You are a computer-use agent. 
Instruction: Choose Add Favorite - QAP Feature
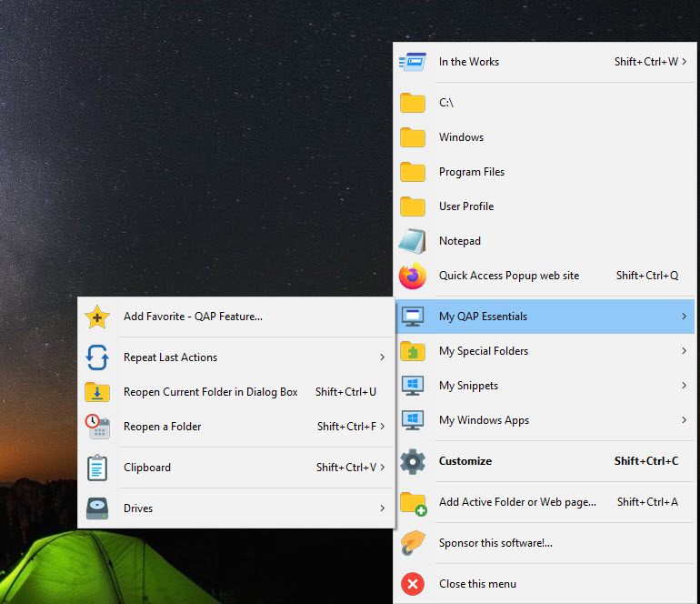tap(236, 317)
